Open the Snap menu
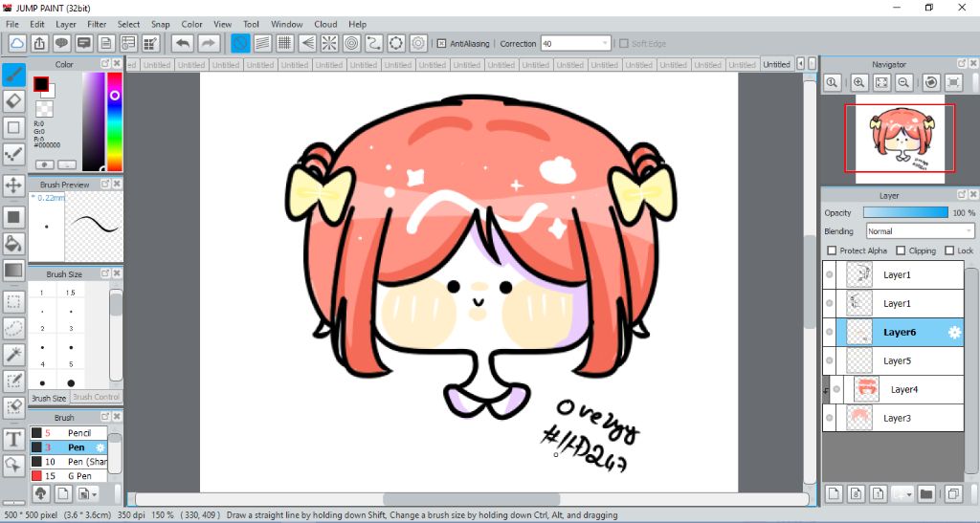 pyautogui.click(x=160, y=24)
